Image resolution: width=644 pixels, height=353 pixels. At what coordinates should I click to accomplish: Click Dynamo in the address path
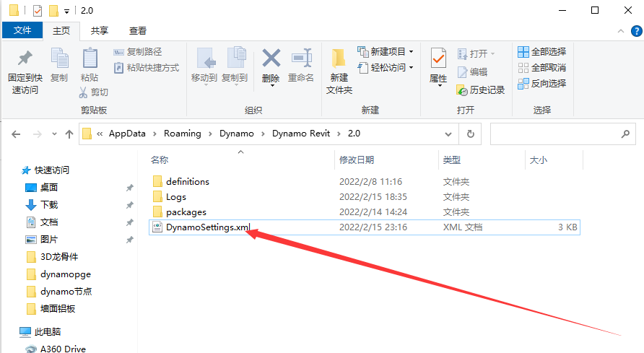[x=237, y=134]
